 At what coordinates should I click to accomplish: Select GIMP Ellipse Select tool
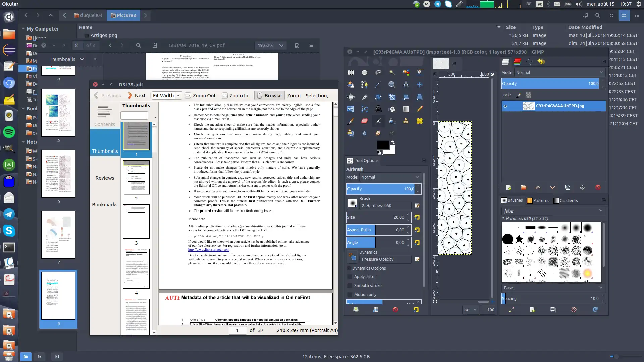click(364, 72)
